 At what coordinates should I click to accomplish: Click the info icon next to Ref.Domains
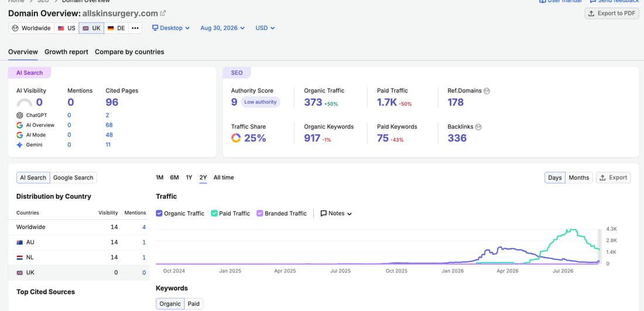tap(487, 91)
